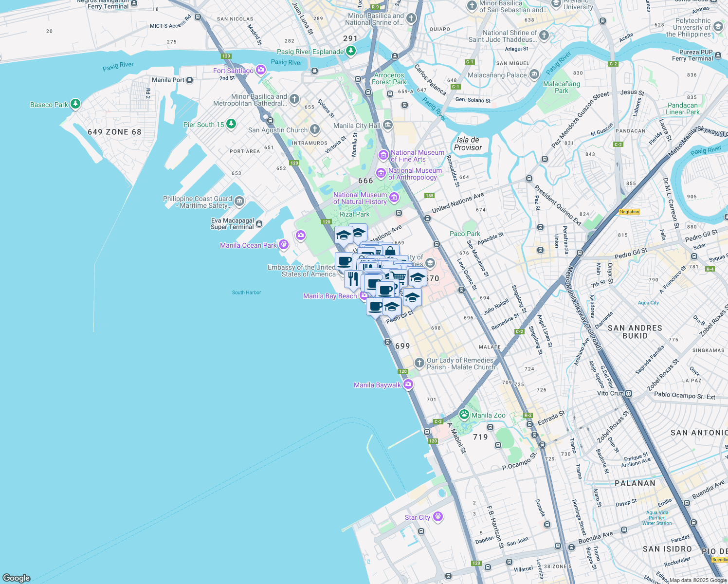
Task: Open the Philippine Coast Guard pin
Action: pos(239,201)
